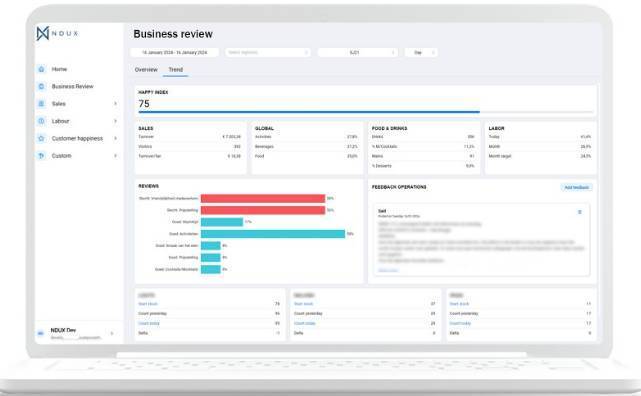Open the January 2024 date range field
The image size is (641, 396).
(x=175, y=52)
